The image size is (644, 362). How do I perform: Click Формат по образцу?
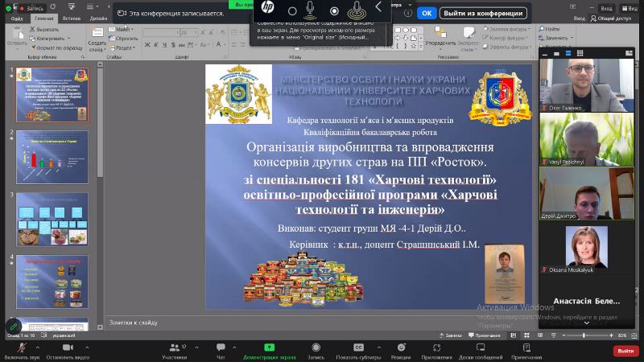pos(56,48)
